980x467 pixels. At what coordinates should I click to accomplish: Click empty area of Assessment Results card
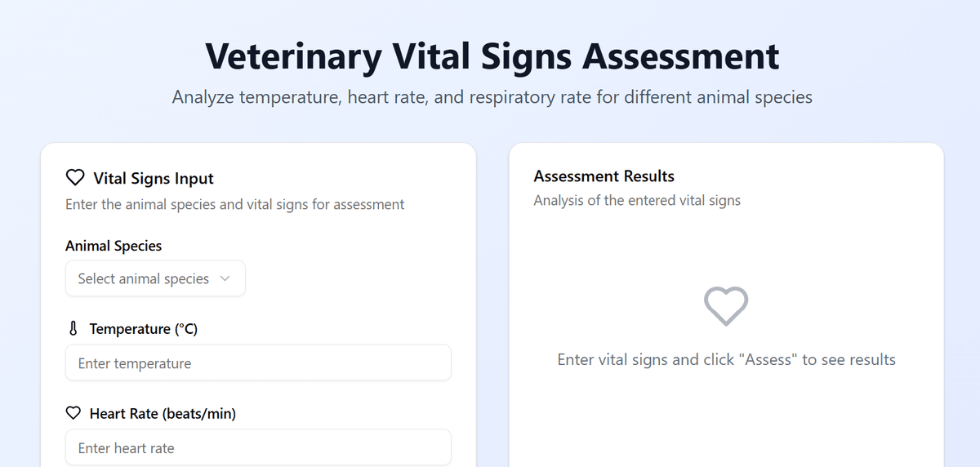pos(726,425)
